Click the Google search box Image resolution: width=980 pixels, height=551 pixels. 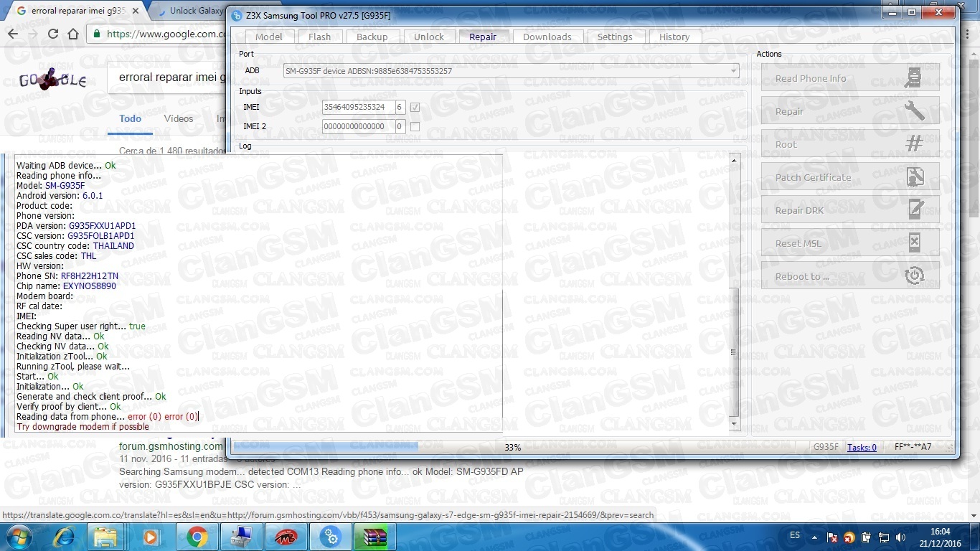[x=168, y=77]
